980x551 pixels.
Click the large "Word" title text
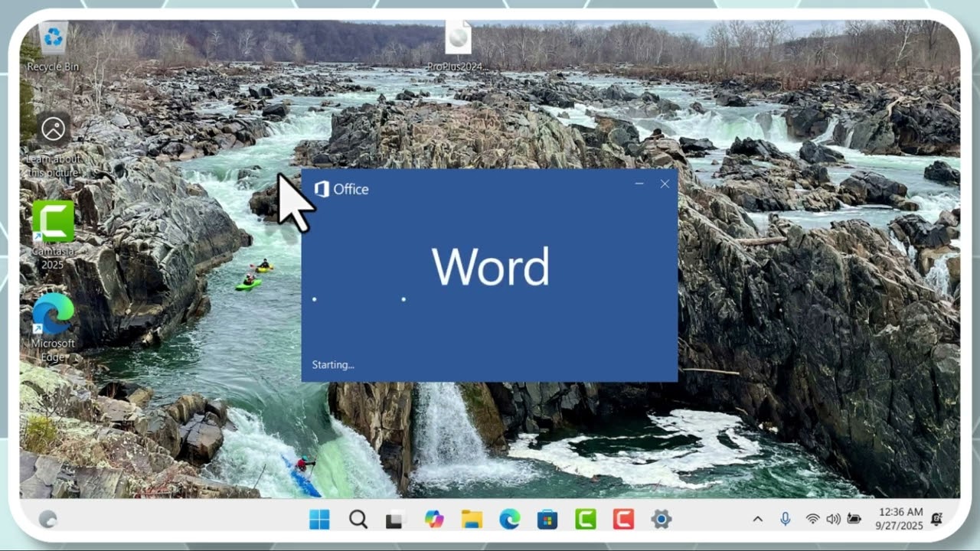coord(491,266)
